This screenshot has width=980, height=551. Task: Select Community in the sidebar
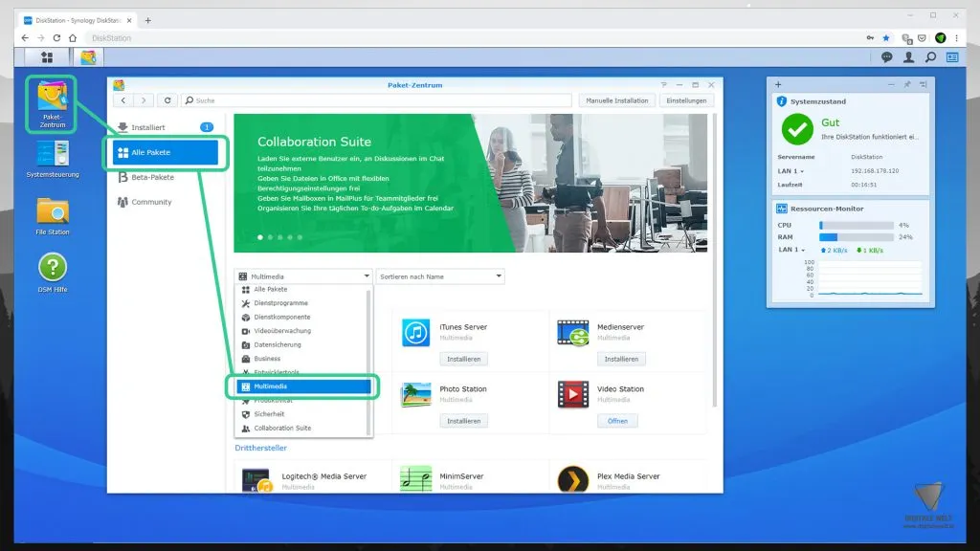(165, 203)
